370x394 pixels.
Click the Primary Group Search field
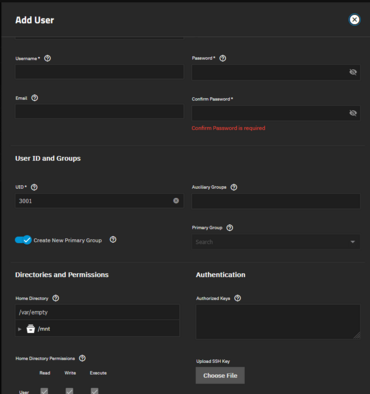click(276, 242)
